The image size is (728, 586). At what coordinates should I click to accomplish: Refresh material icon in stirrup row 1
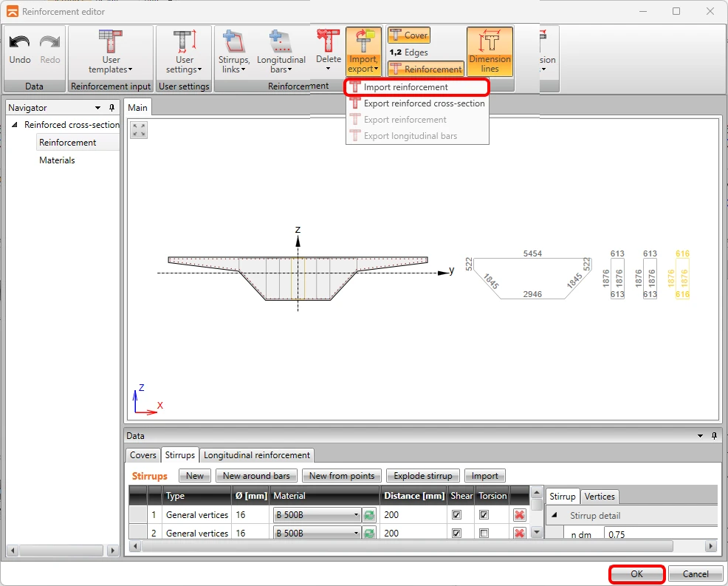click(x=369, y=515)
